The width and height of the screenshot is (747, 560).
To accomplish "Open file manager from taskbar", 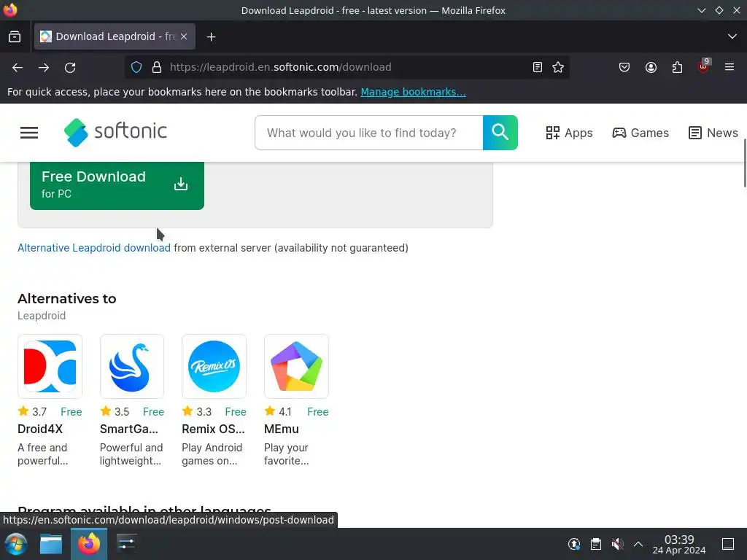I will tap(51, 544).
